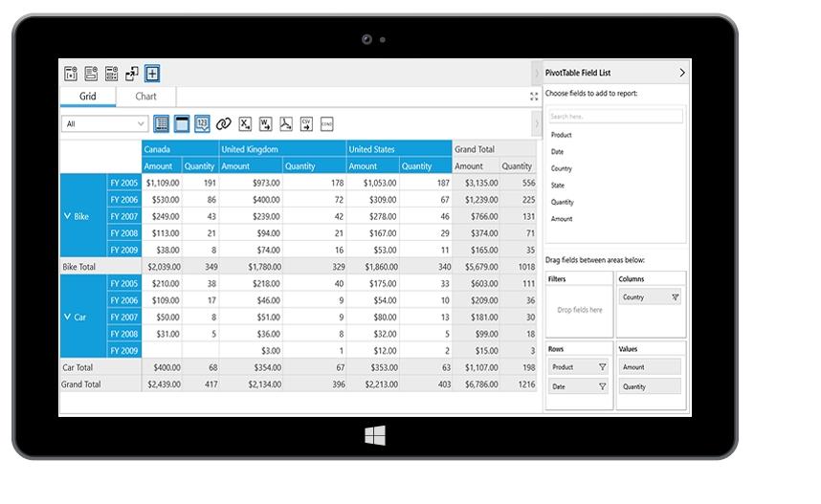Click the Export to Word icon
Viewport: 821px width, 504px height.
(x=265, y=123)
